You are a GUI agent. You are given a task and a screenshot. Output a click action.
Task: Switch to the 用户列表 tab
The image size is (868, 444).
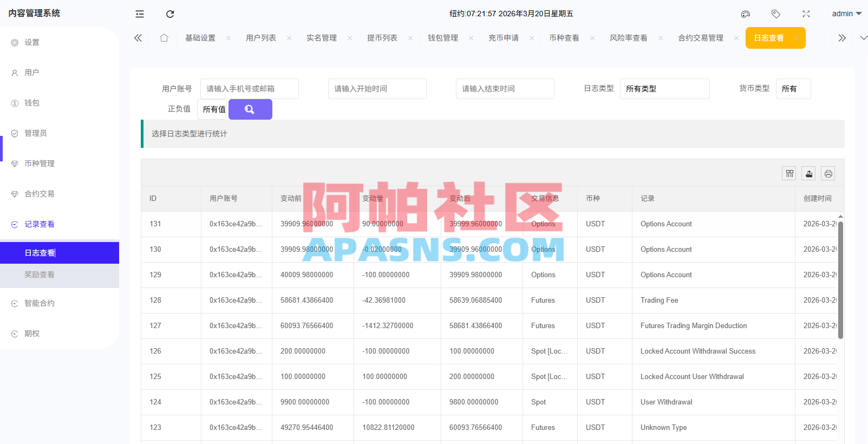coord(261,38)
